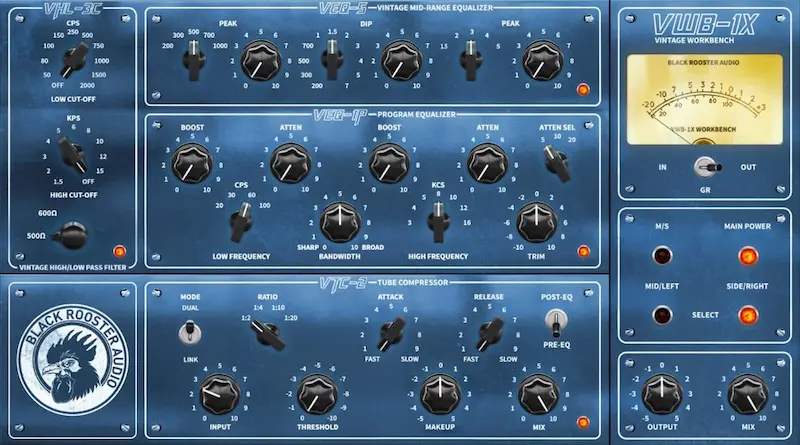Image resolution: width=800 pixels, height=445 pixels.
Task: Toggle the VEQ-1P program equalizer power LED
Action: pyautogui.click(x=584, y=251)
